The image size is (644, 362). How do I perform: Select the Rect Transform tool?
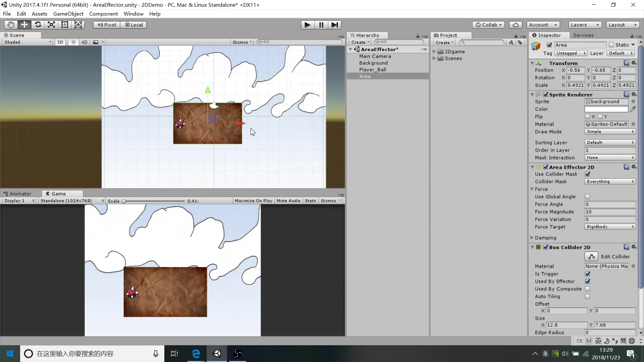[x=65, y=25]
